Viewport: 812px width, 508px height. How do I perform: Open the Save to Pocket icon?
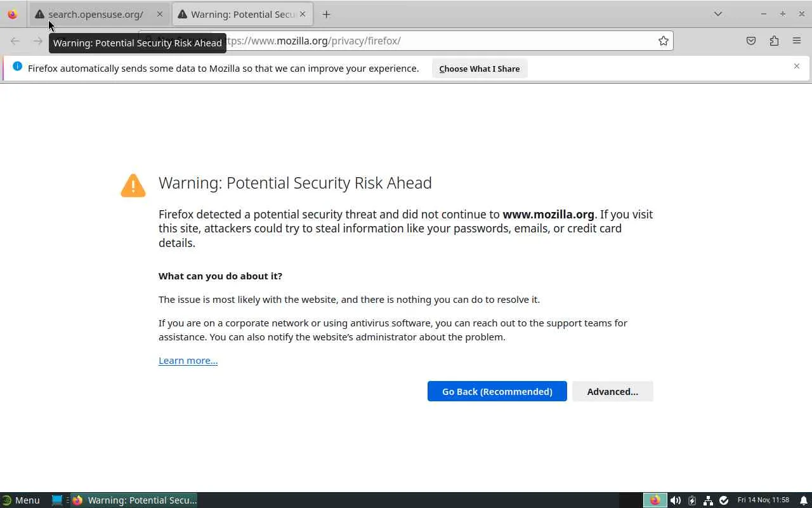(x=751, y=41)
